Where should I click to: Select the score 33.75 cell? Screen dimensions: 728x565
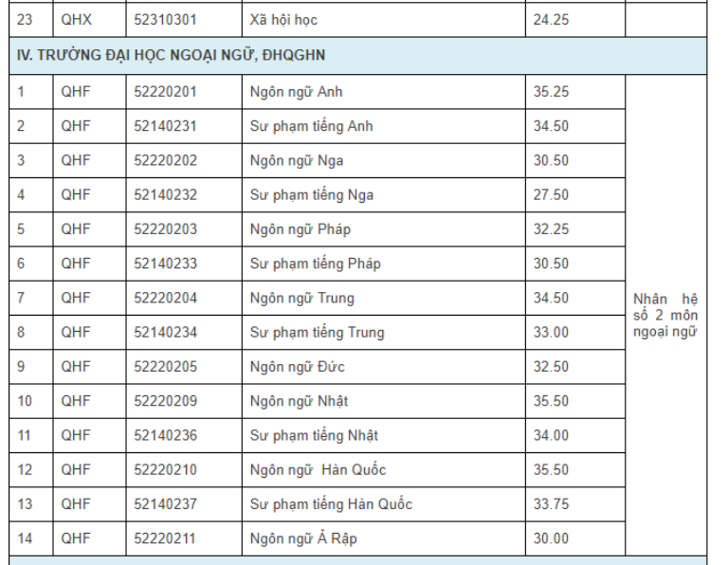click(x=551, y=504)
